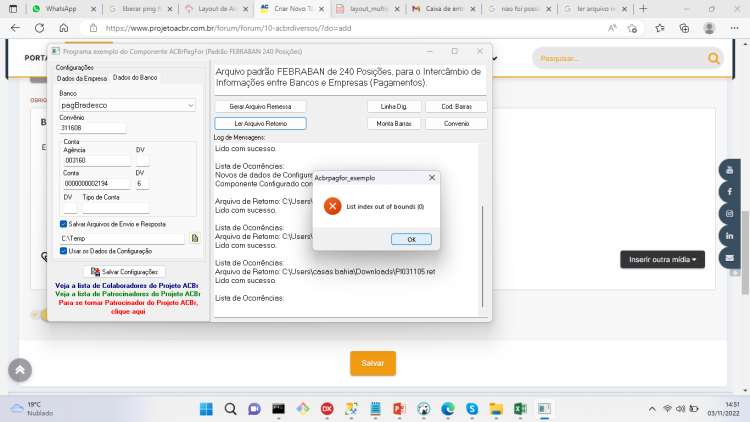
Task: Open the Facebook social sidebar icon
Action: coord(729,192)
